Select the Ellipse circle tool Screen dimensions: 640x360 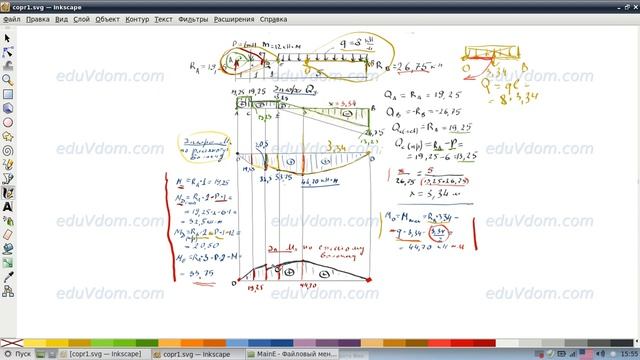[7, 122]
